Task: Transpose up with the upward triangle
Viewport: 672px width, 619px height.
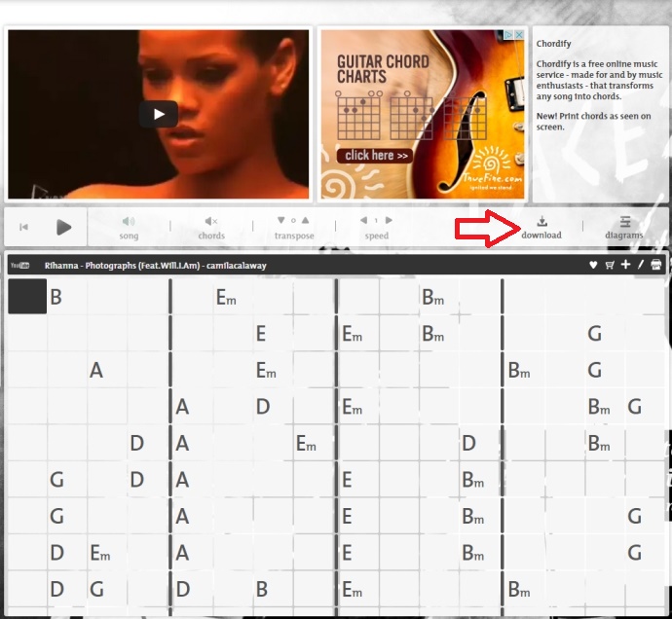Action: pyautogui.click(x=305, y=220)
